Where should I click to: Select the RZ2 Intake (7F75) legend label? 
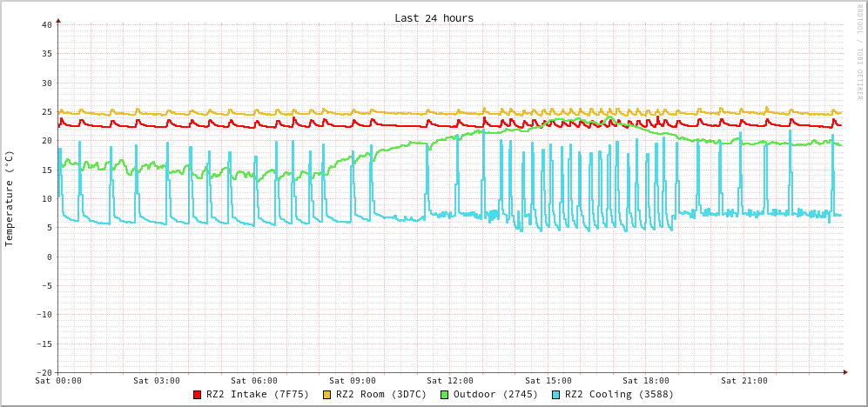258,394
